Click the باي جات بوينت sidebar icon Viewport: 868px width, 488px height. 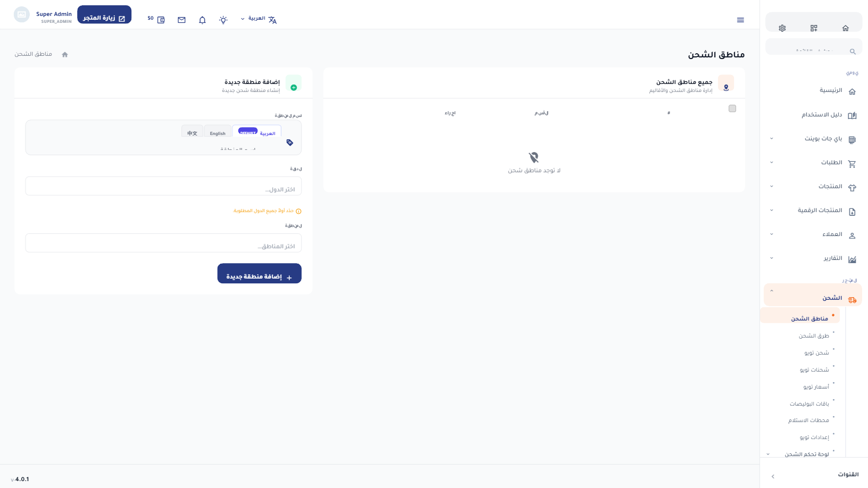(852, 139)
